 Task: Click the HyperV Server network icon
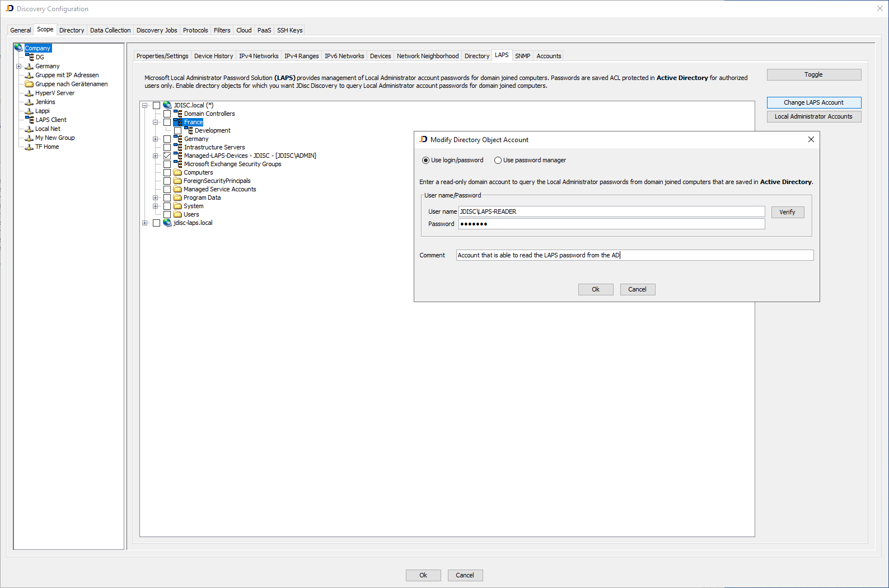tap(29, 93)
